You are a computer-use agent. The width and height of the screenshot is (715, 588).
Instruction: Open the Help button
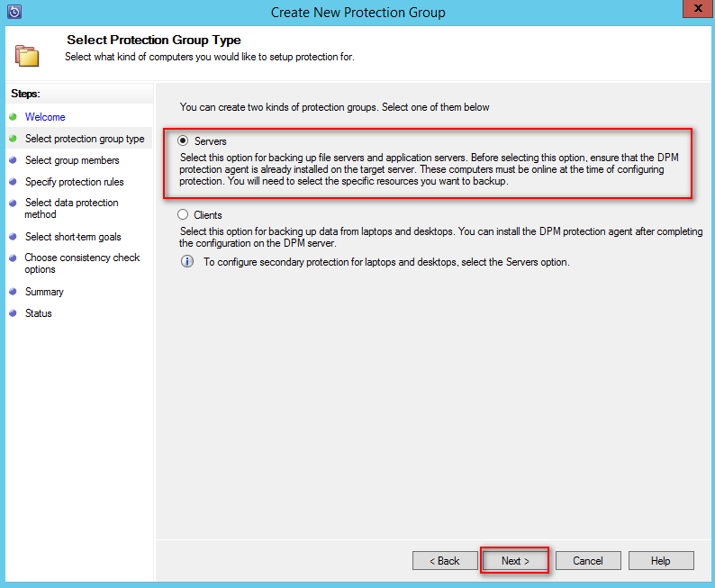click(x=660, y=560)
